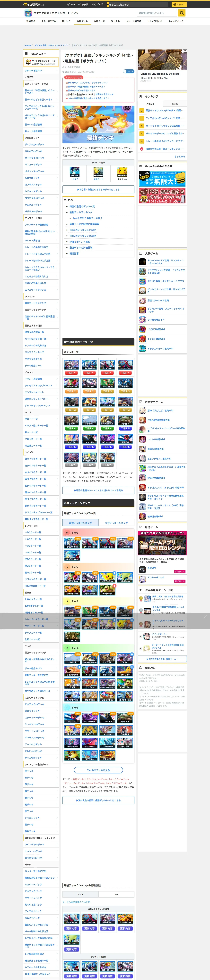Open the ギャラドスex deck in Tier1 row

pyautogui.click(x=72, y=556)
